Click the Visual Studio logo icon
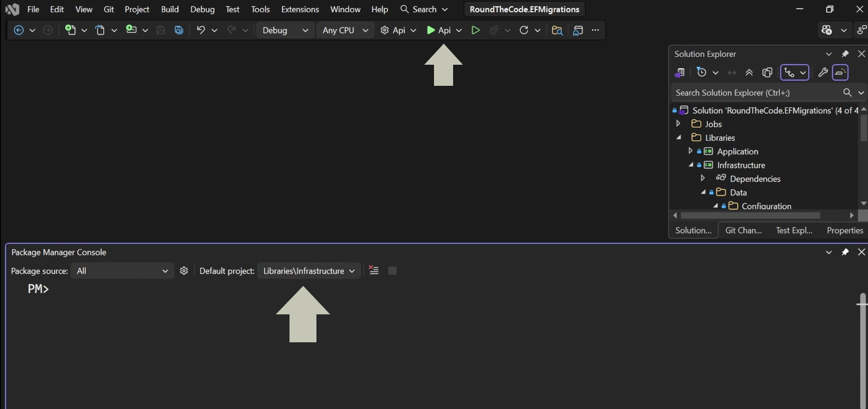The width and height of the screenshot is (868, 409). 12,9
